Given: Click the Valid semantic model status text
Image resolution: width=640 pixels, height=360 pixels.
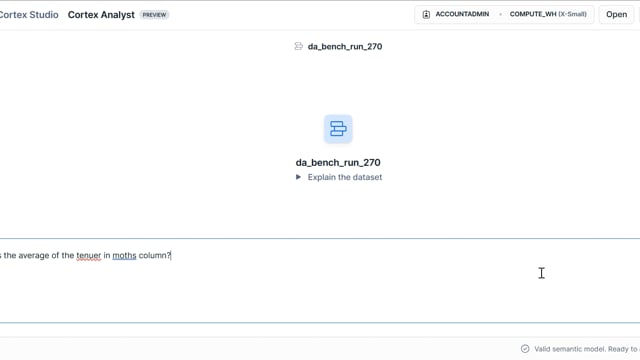Looking at the screenshot, I should pyautogui.click(x=587, y=349).
